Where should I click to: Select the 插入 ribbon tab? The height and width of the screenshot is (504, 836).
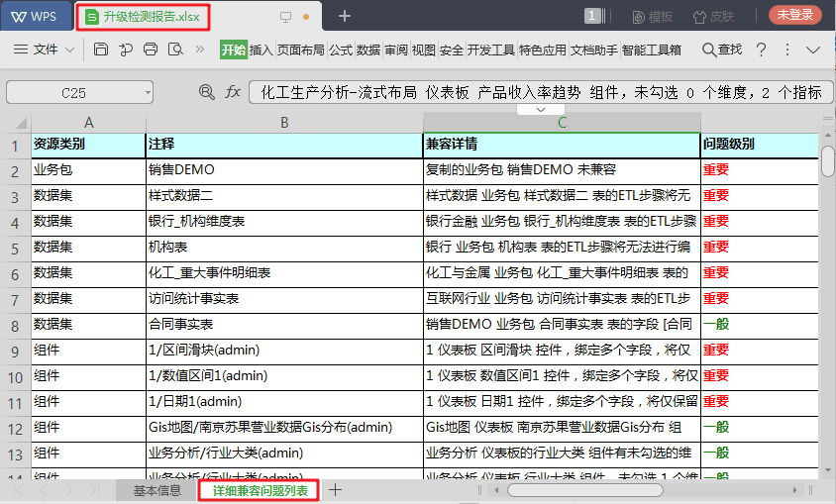pyautogui.click(x=261, y=50)
